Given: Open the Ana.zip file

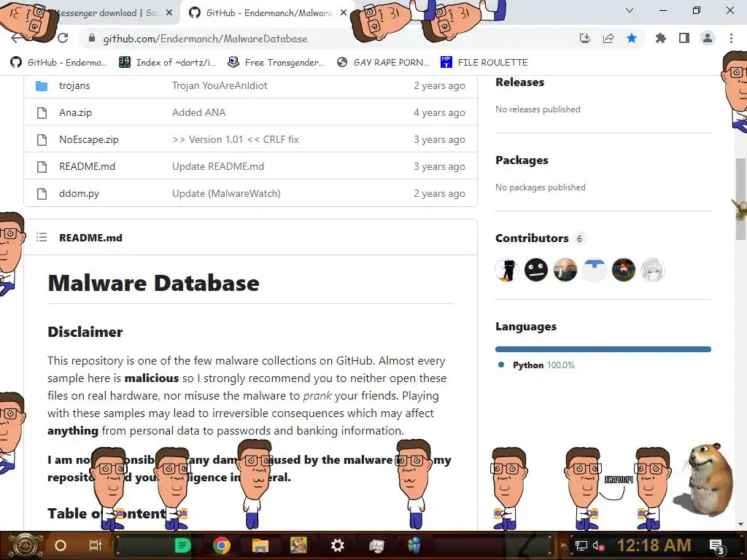Looking at the screenshot, I should pos(75,113).
